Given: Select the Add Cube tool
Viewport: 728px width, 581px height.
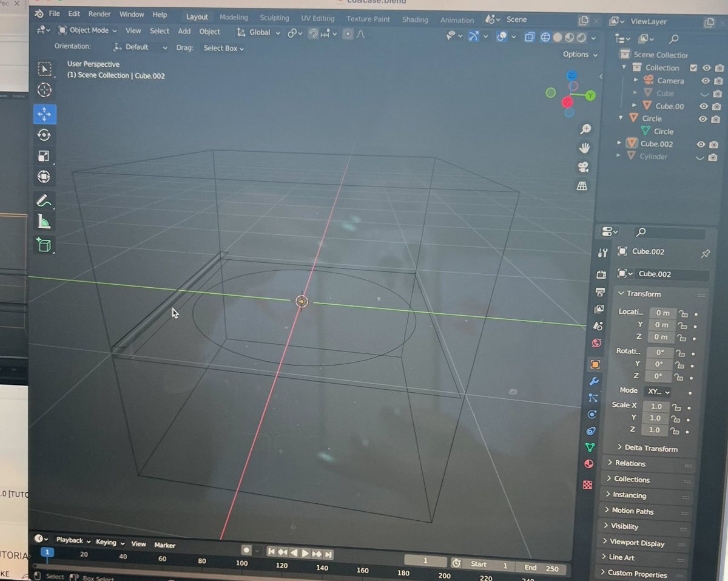Looking at the screenshot, I should (x=44, y=245).
